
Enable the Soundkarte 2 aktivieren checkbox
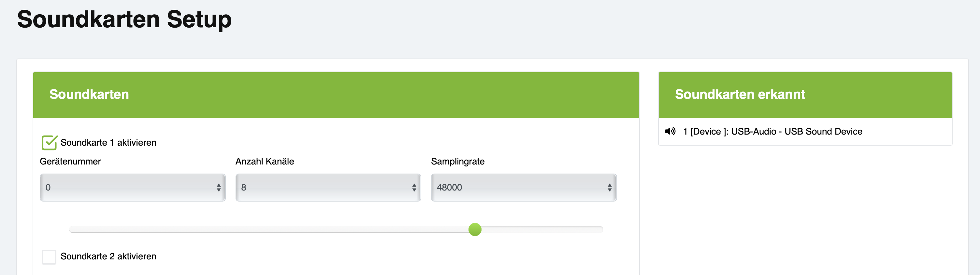point(49,257)
